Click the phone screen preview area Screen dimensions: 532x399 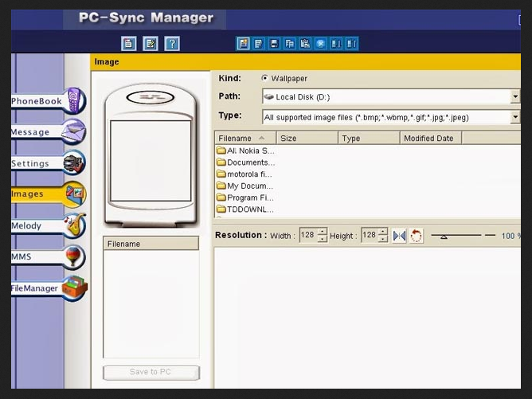(151, 161)
